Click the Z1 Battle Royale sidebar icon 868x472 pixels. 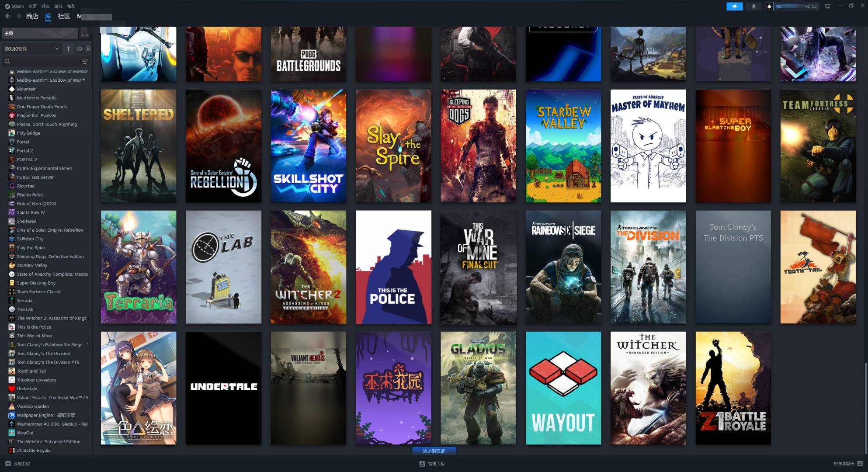(12, 450)
